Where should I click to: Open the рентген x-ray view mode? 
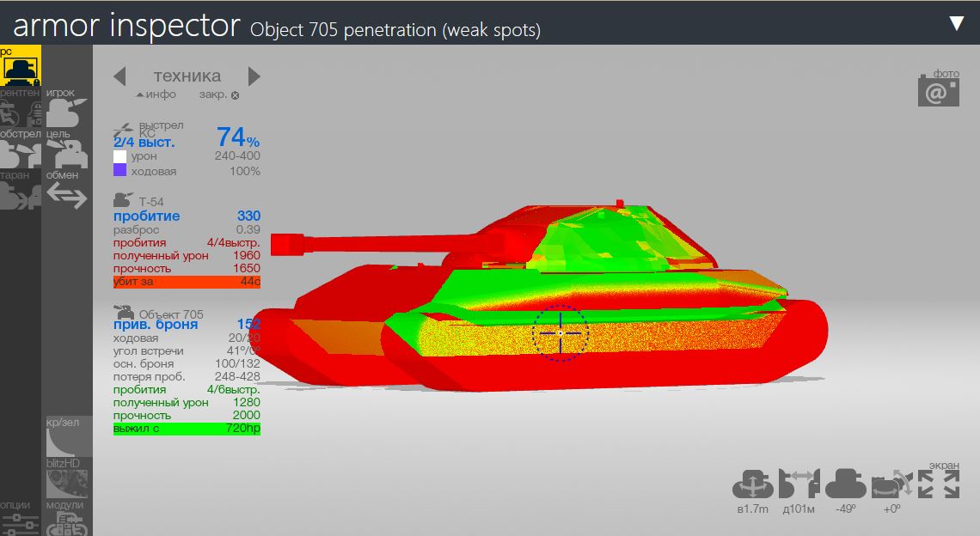[x=21, y=107]
